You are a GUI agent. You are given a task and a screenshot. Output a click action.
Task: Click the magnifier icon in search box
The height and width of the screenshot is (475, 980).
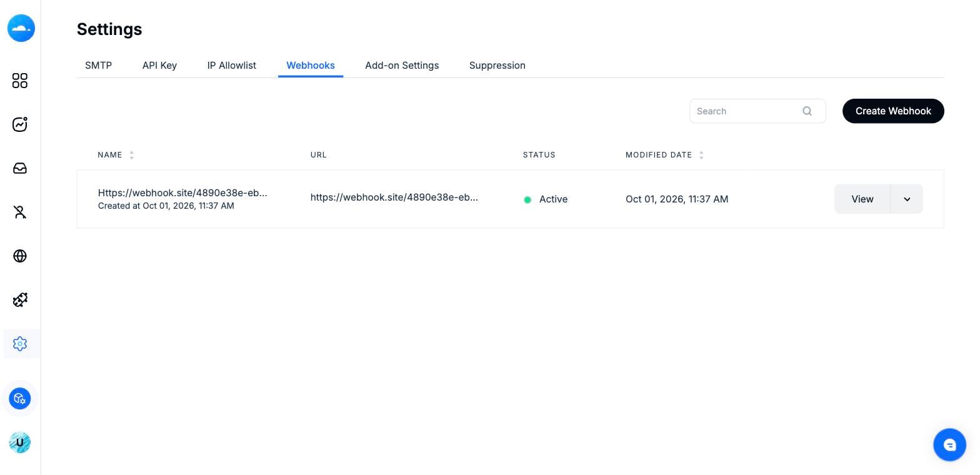[x=807, y=111]
